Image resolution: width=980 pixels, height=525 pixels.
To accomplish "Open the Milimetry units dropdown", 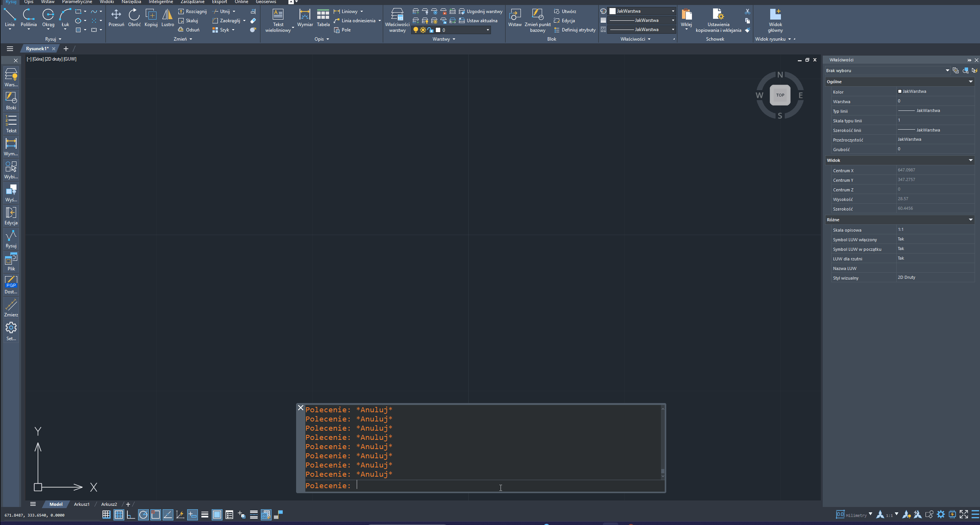I will pos(870,514).
